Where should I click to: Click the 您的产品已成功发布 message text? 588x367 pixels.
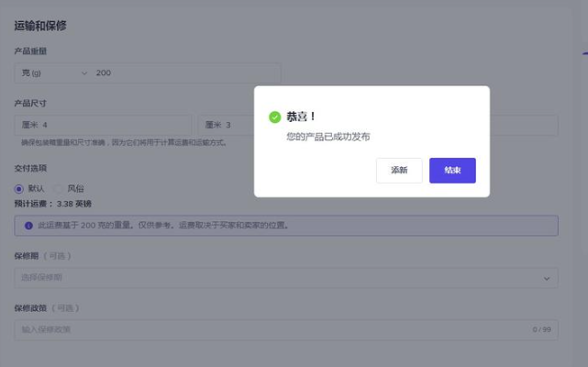click(x=327, y=137)
